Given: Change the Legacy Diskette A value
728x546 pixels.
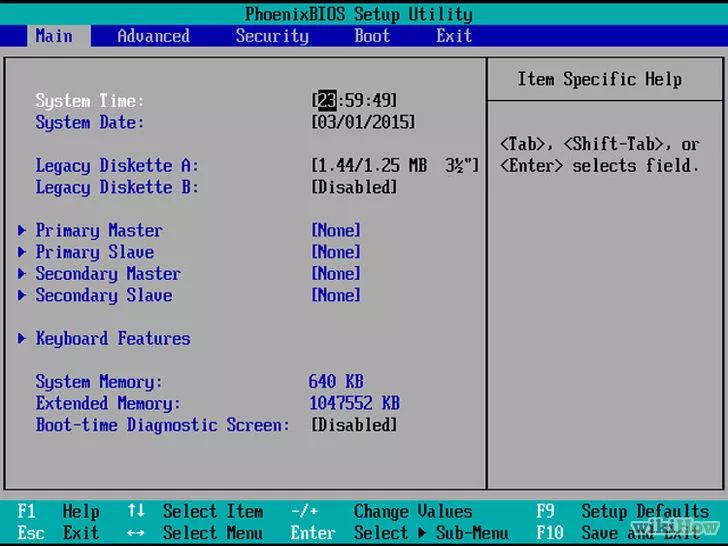Looking at the screenshot, I should click(395, 166).
